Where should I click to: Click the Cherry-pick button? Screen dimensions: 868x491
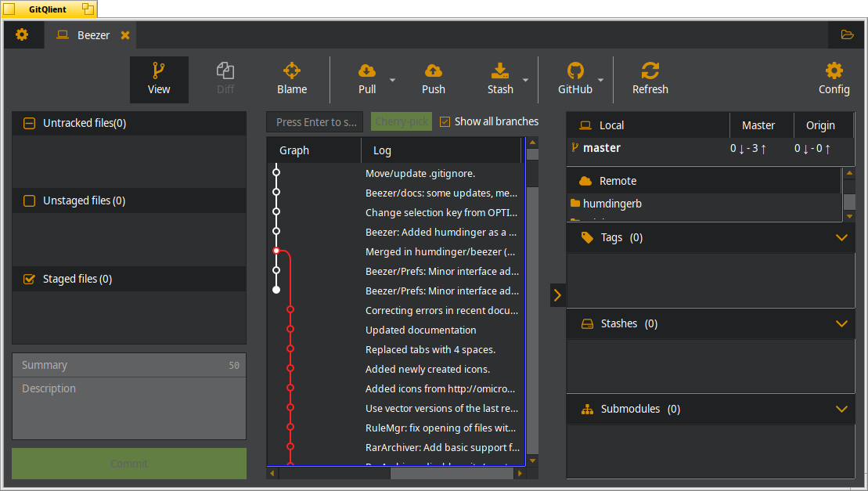pyautogui.click(x=402, y=122)
